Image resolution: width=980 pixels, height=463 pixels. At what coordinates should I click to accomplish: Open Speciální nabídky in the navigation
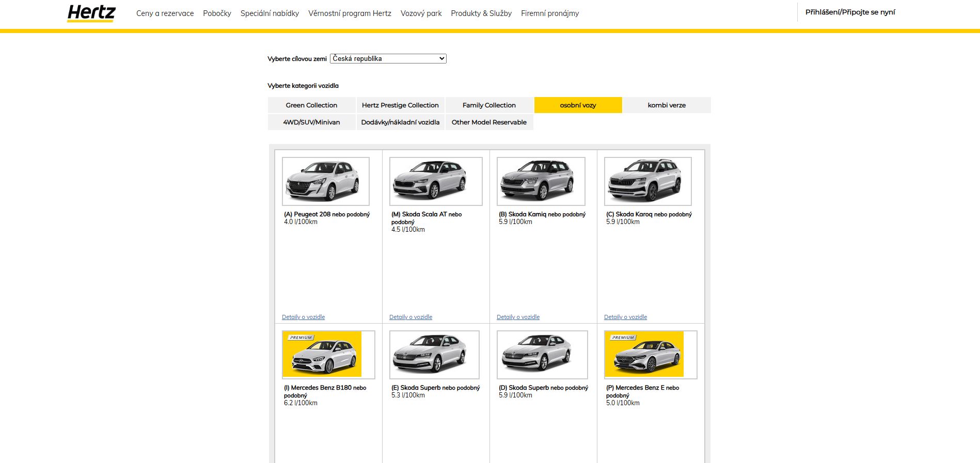click(x=270, y=13)
